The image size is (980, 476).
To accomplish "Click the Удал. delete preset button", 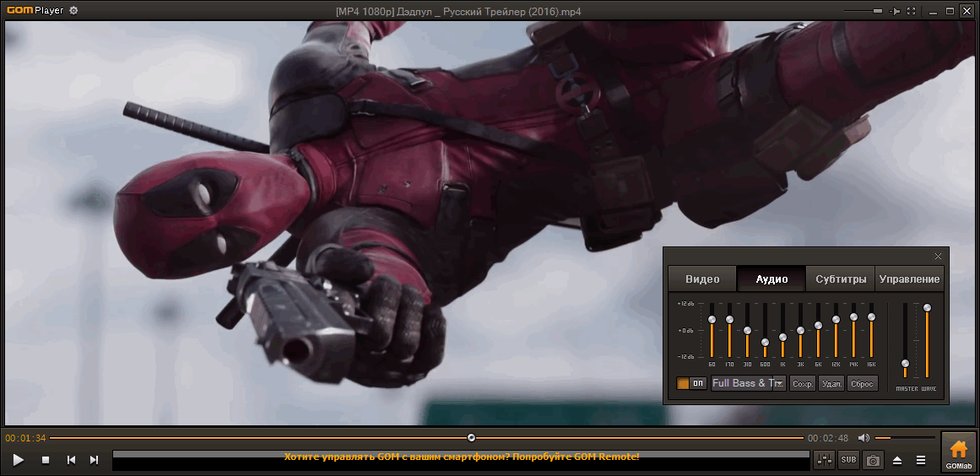I will pos(832,383).
